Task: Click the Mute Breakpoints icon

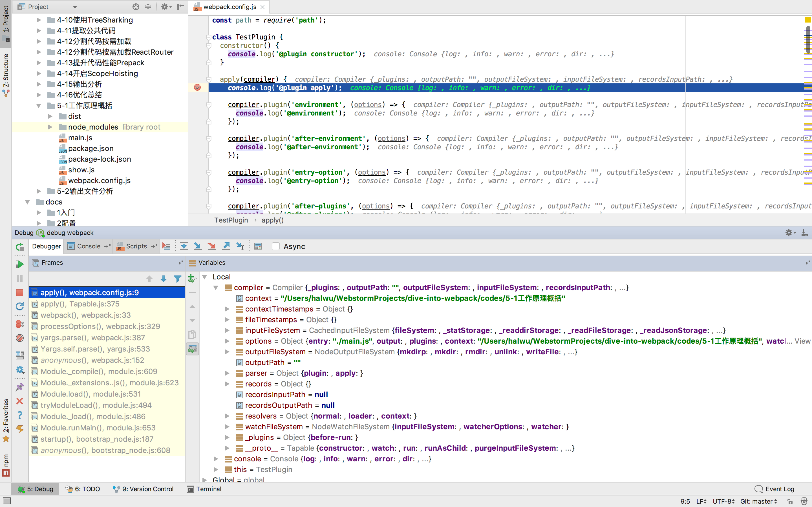Action: (19, 338)
